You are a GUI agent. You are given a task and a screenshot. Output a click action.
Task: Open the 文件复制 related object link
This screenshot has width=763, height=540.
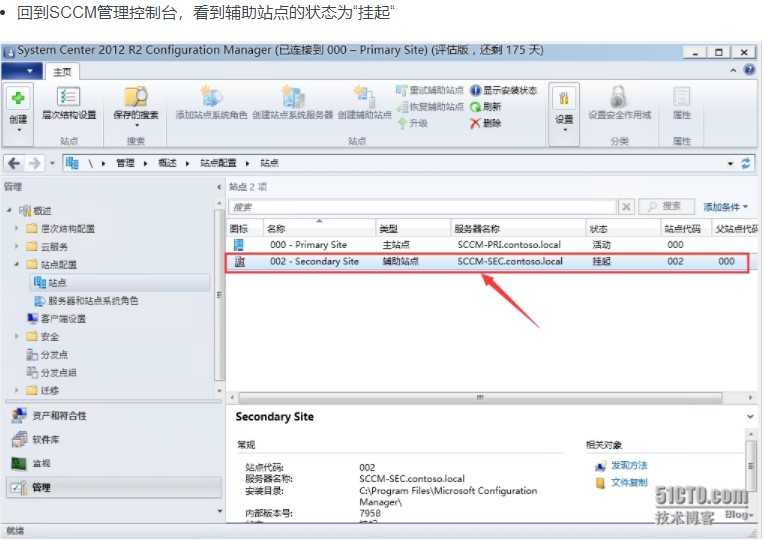(621, 482)
